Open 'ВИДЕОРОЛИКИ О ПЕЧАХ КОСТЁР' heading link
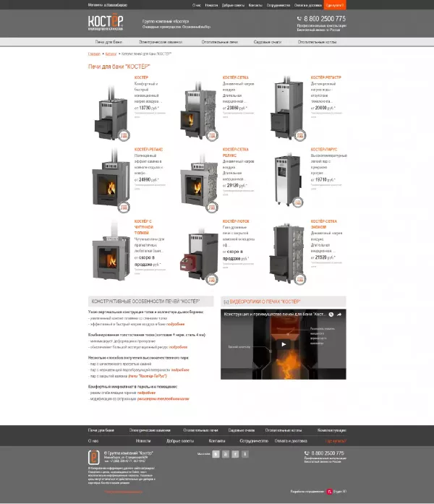The width and height of the screenshot is (434, 504). [265, 302]
